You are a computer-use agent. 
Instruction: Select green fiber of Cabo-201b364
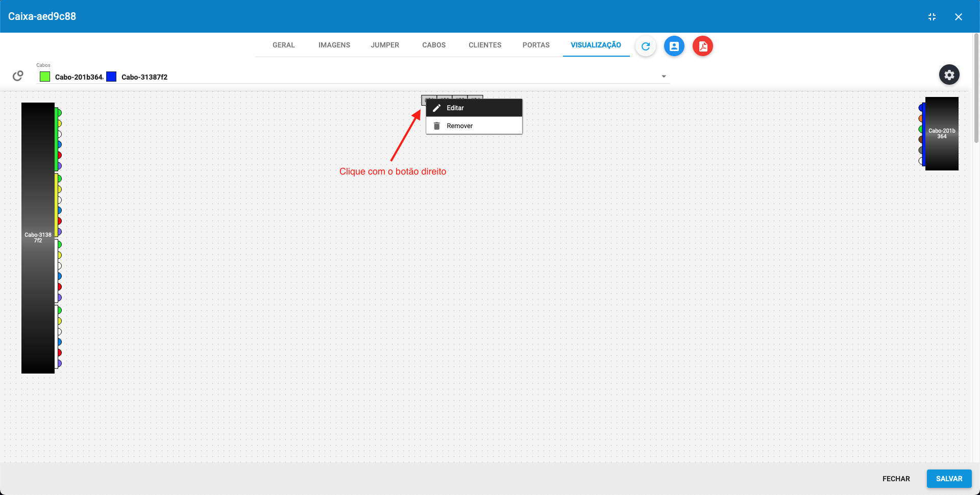921,129
